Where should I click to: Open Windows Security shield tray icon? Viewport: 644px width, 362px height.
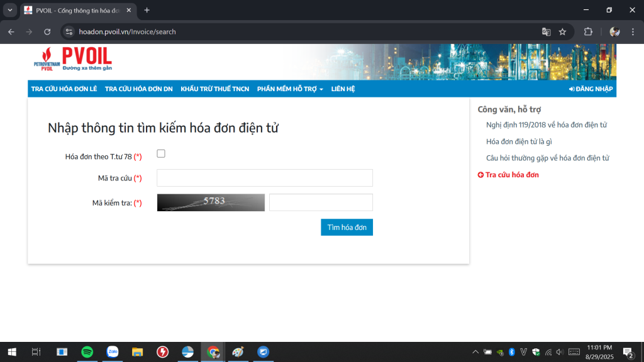pyautogui.click(x=536, y=352)
